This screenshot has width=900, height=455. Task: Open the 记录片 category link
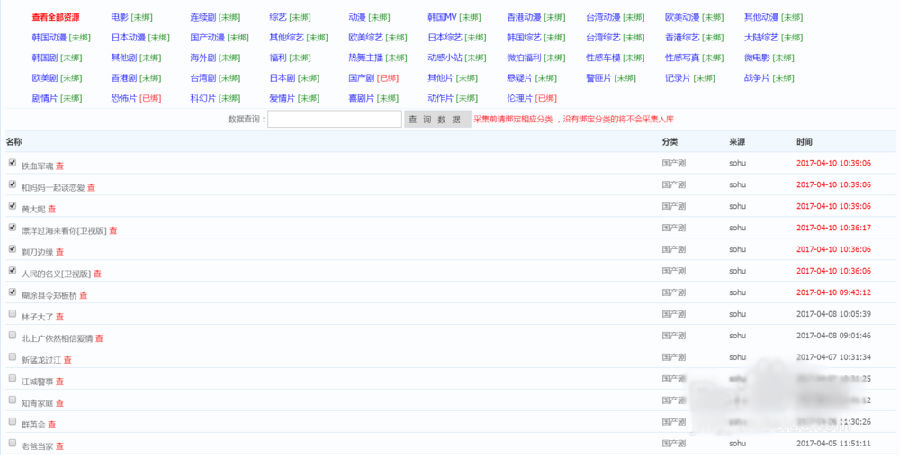(677, 78)
